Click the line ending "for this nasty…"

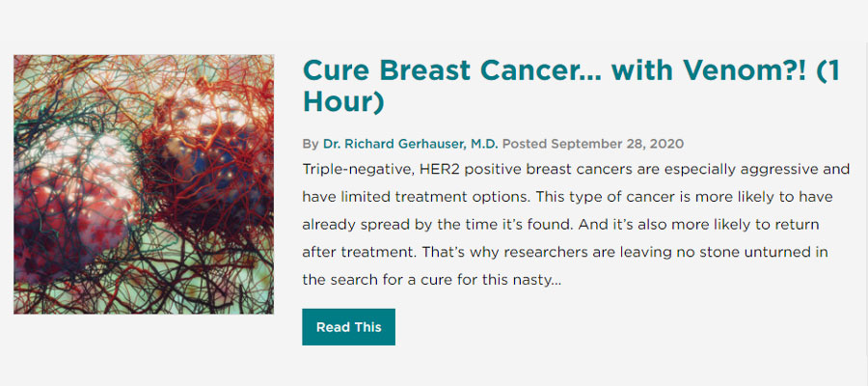pos(432,280)
